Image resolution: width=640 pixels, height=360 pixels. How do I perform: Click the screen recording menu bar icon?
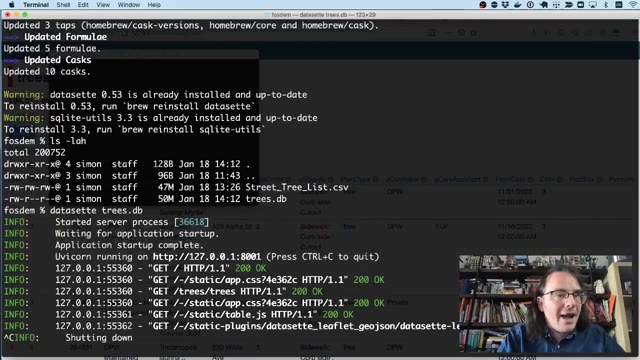(x=580, y=5)
